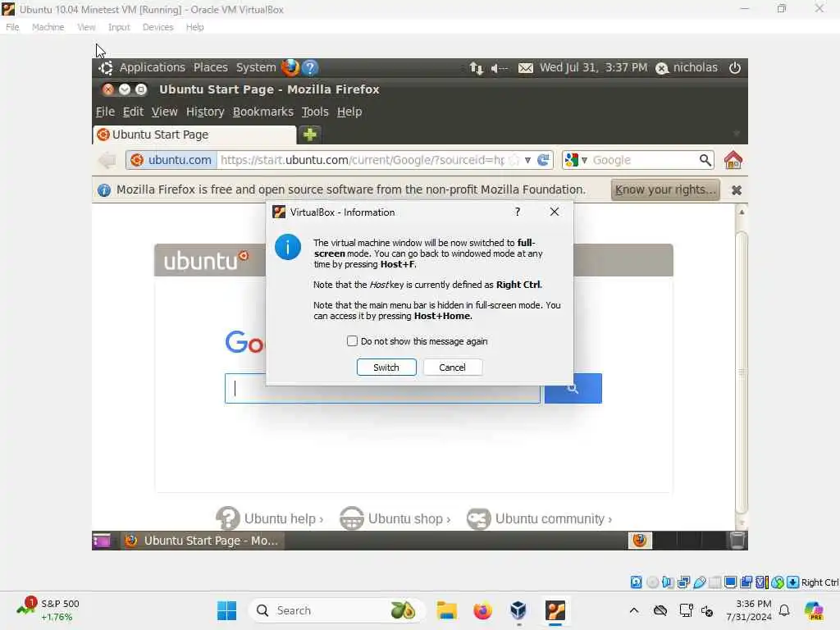
Task: Open Firefox from the Windows taskbar
Action: coord(482,610)
